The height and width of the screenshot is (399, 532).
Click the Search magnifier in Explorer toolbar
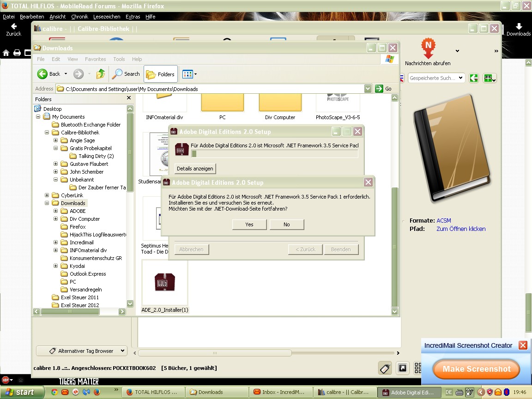126,73
